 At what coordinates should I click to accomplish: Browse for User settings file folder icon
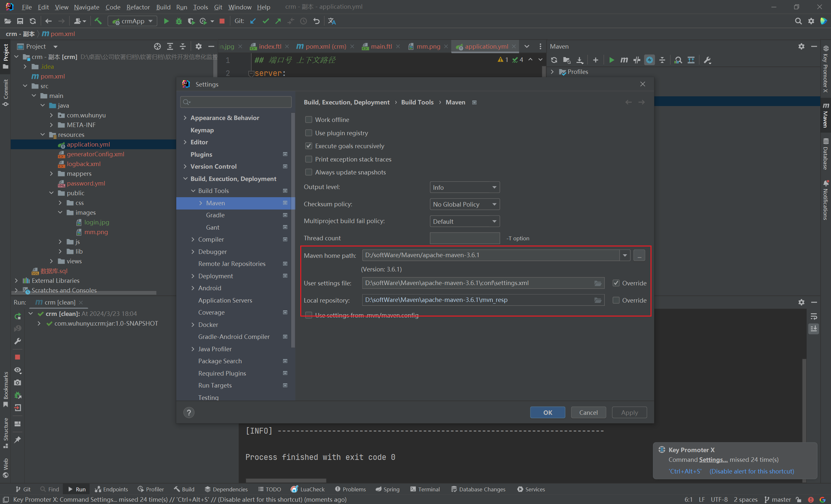(x=598, y=283)
